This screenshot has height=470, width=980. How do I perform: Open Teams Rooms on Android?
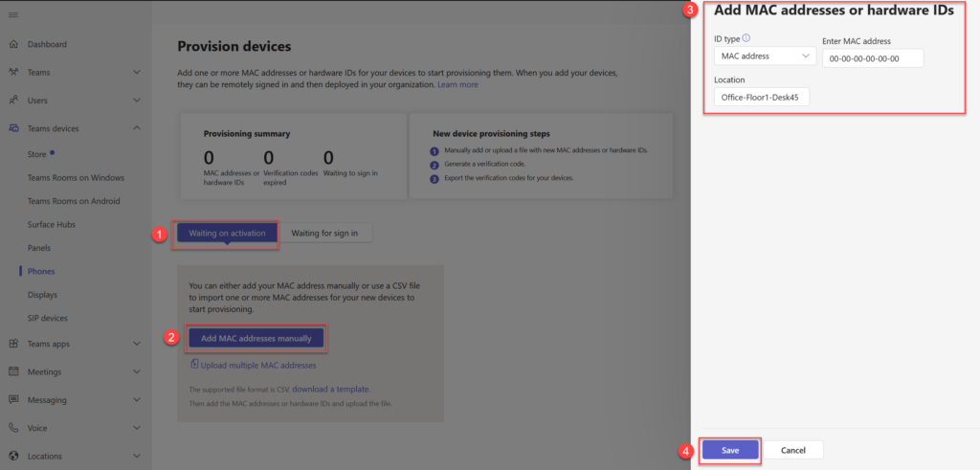click(74, 201)
